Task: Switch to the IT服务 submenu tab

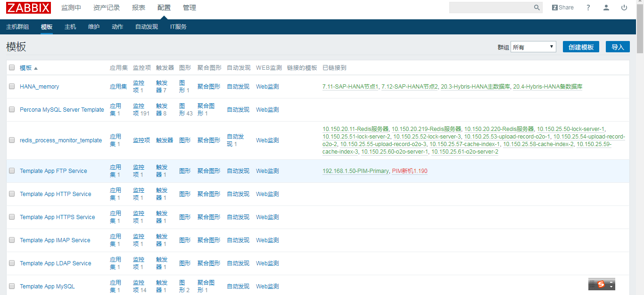Action: tap(178, 27)
